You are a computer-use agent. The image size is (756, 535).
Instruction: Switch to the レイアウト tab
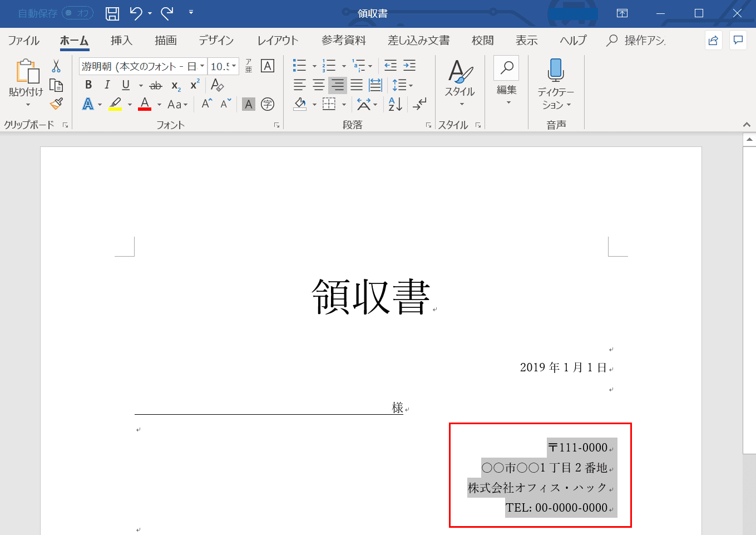(x=278, y=40)
